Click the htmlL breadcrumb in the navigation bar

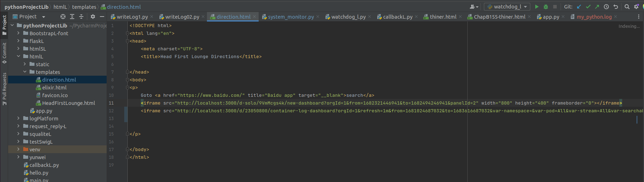click(60, 7)
